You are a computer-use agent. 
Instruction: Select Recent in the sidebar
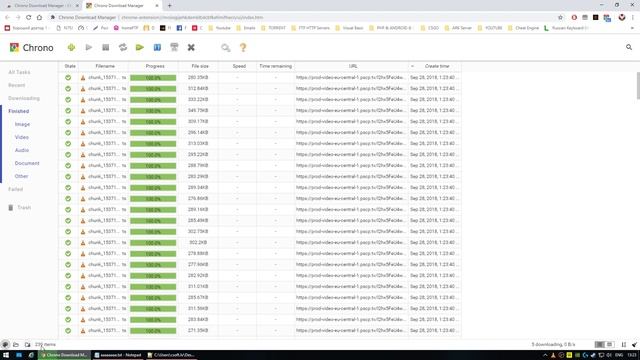pos(17,85)
